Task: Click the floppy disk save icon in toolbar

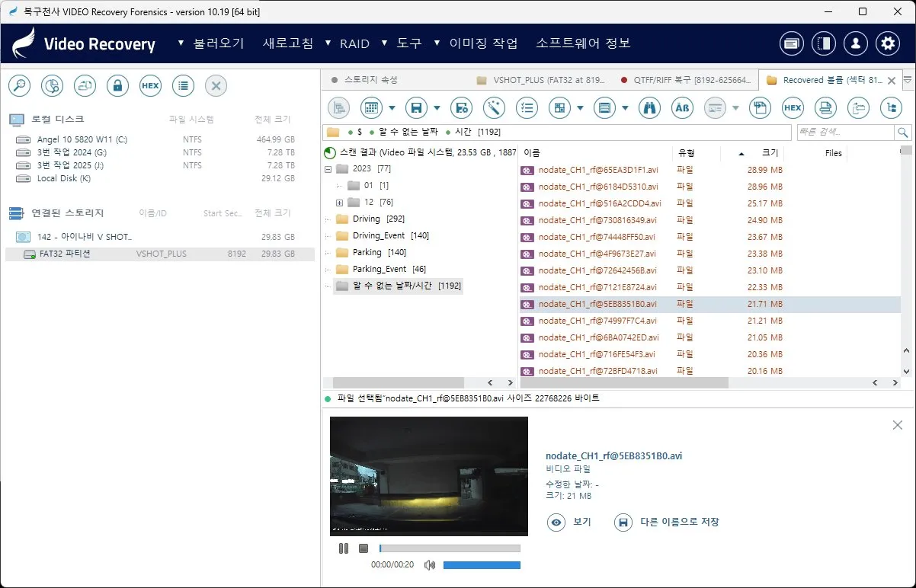Action: coord(416,108)
